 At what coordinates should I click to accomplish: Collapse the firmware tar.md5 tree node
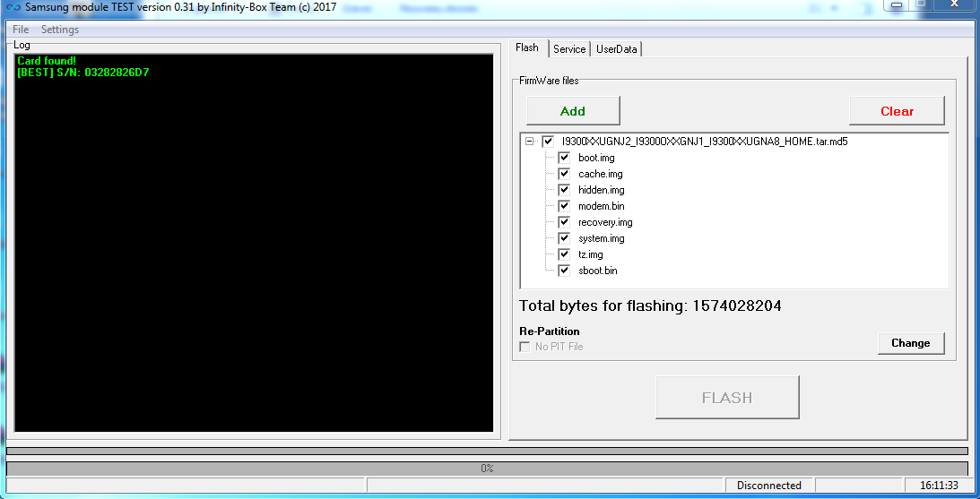point(530,142)
